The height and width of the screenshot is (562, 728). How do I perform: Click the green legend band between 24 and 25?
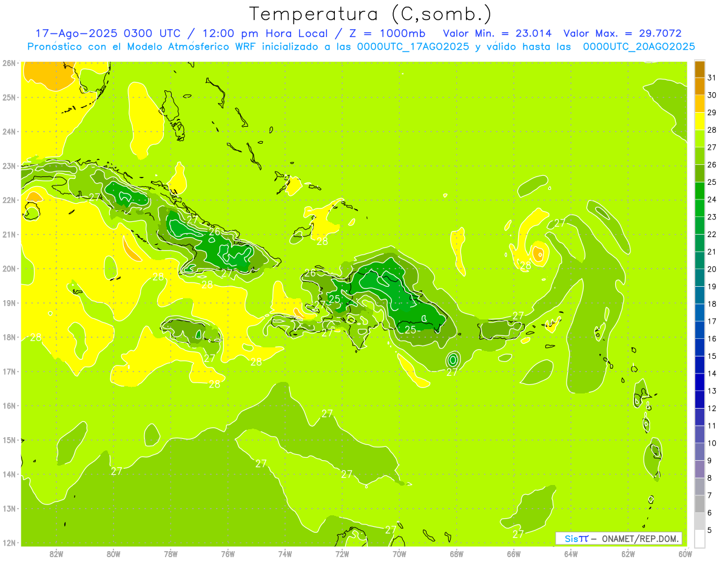(699, 192)
